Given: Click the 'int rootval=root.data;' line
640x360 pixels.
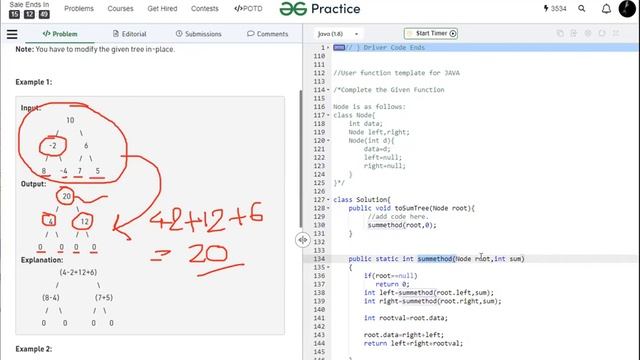Looking at the screenshot, I should point(406,318).
